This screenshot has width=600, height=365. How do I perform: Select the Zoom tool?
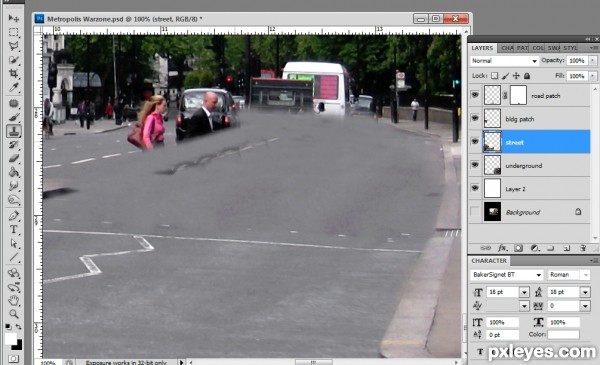14,314
